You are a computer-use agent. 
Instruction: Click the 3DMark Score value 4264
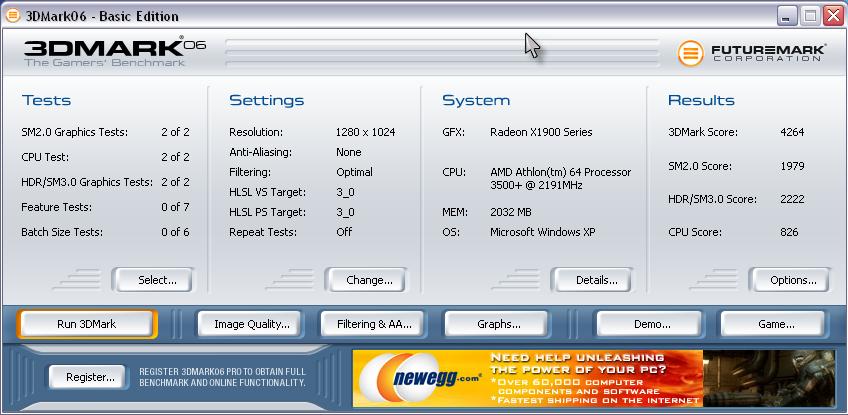pyautogui.click(x=792, y=132)
